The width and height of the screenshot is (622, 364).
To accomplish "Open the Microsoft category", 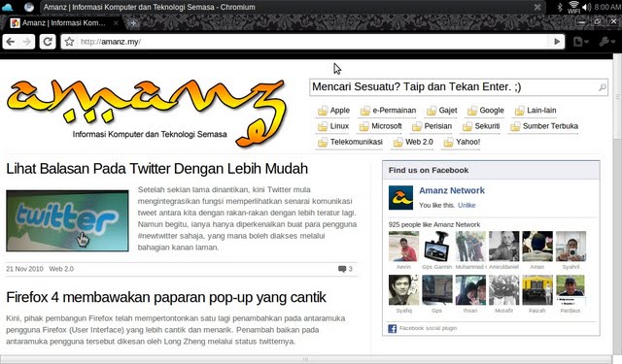I will tap(380, 126).
